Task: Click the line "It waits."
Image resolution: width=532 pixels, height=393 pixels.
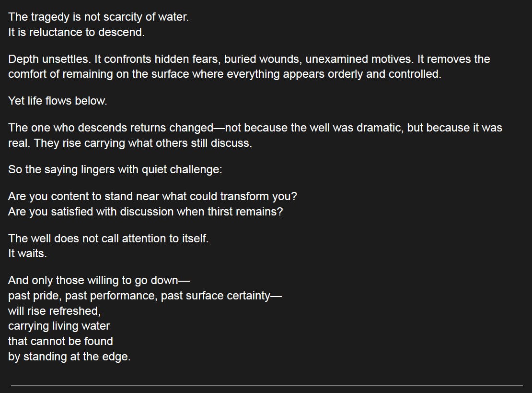Action: point(27,254)
